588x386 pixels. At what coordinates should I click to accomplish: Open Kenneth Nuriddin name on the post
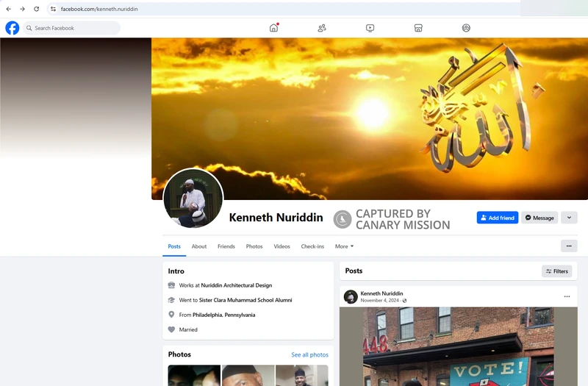coord(381,293)
